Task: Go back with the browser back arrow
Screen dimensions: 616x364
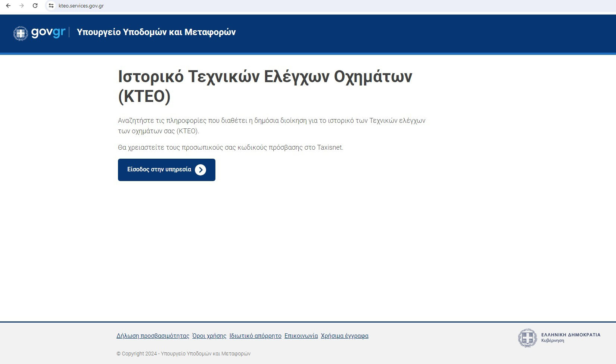Action: (x=8, y=6)
